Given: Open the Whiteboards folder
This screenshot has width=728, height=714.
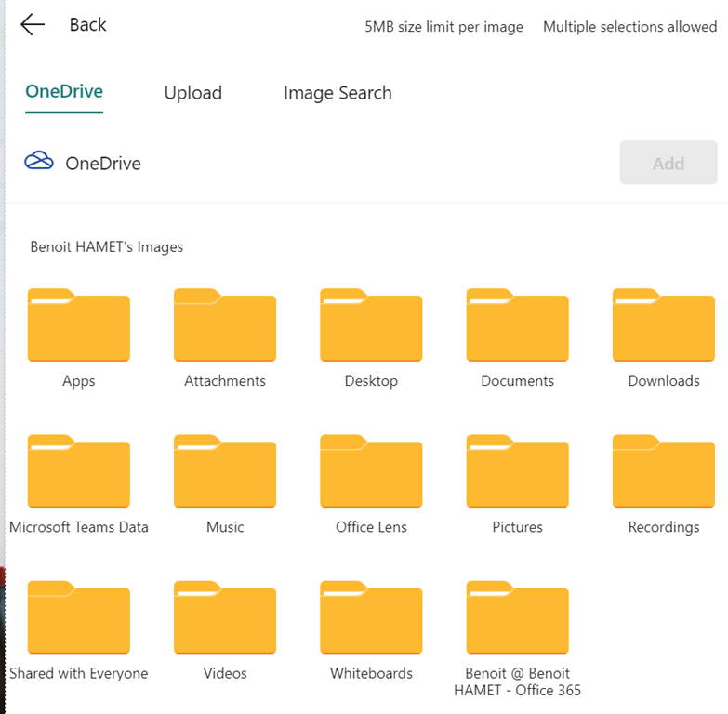Looking at the screenshot, I should (x=371, y=617).
